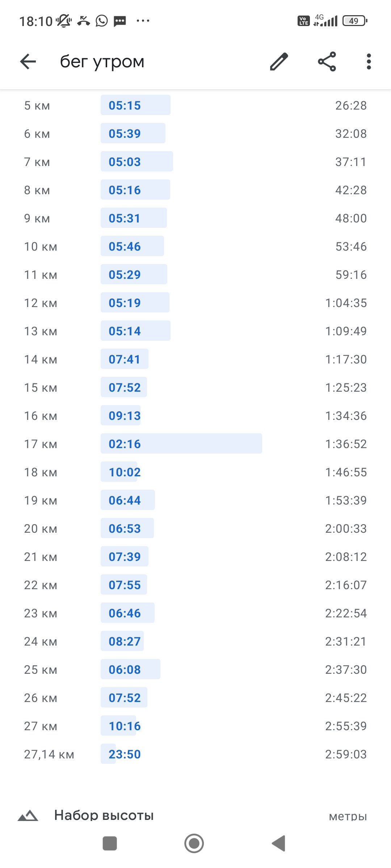Viewport: 391px width, 868px height.
Task: Tap the back arrow in the header
Action: click(28, 61)
